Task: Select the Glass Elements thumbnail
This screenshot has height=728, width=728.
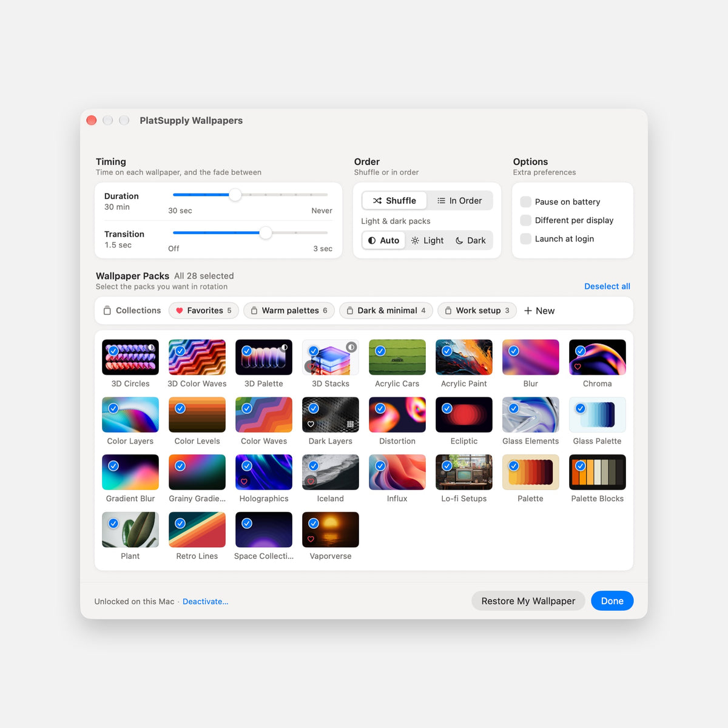Action: tap(531, 415)
